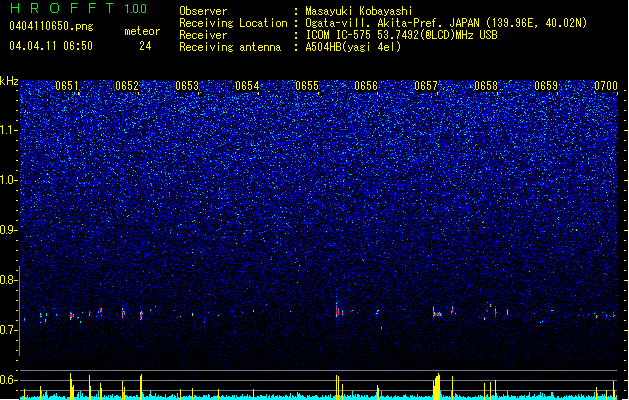The image size is (629, 400).
Task: Select the ICOM IC-575 receiver description
Action: 402,35
